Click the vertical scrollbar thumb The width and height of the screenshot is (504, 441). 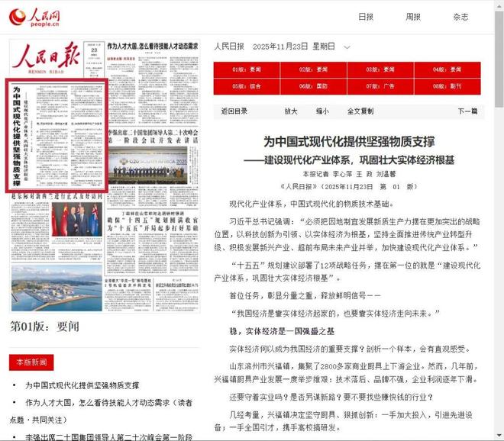tap(499, 60)
